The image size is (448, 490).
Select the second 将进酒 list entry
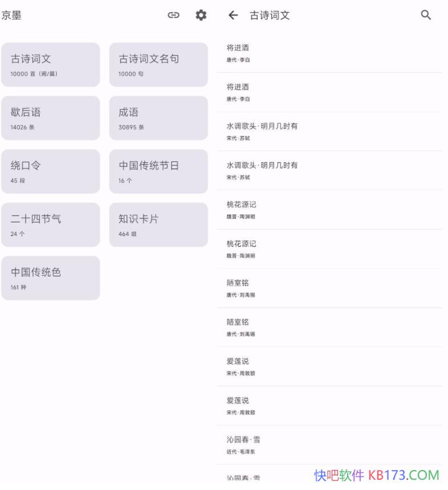coord(329,92)
